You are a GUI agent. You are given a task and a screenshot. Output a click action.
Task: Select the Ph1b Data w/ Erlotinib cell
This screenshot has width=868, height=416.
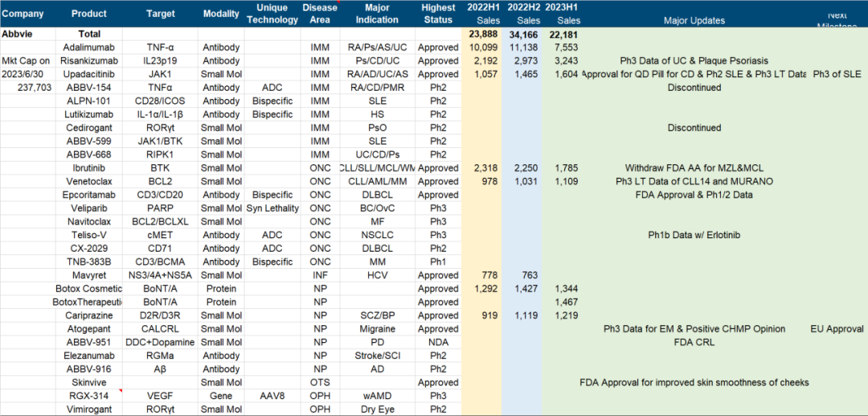pyautogui.click(x=694, y=235)
